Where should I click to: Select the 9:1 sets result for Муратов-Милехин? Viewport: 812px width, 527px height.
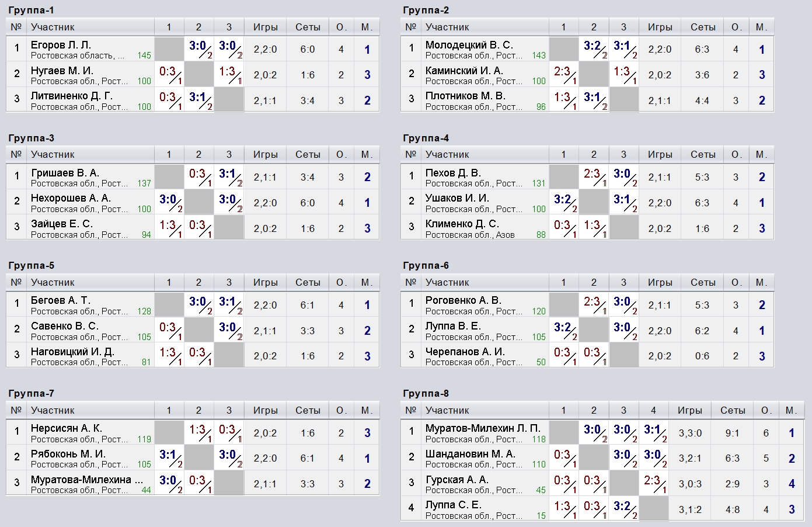tap(732, 433)
